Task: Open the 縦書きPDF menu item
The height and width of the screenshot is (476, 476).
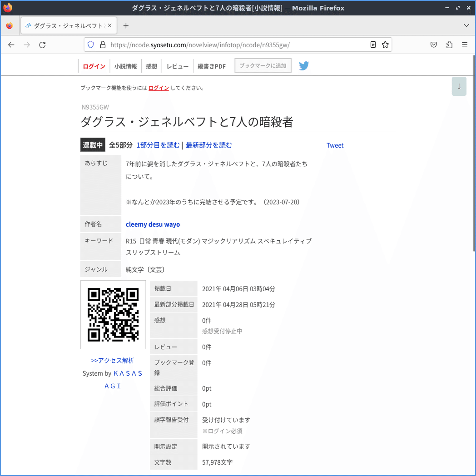Action: pyautogui.click(x=212, y=66)
